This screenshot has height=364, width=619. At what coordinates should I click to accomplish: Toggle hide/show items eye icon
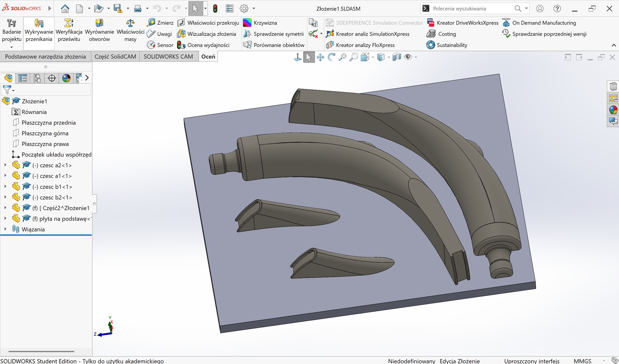pyautogui.click(x=408, y=57)
